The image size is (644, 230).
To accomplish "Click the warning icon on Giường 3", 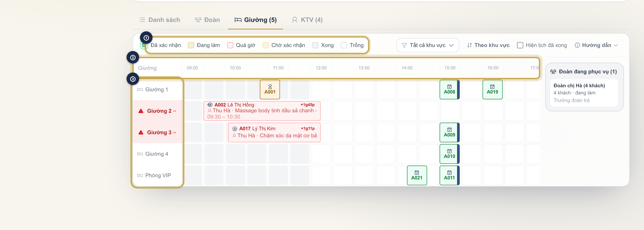I will [141, 132].
